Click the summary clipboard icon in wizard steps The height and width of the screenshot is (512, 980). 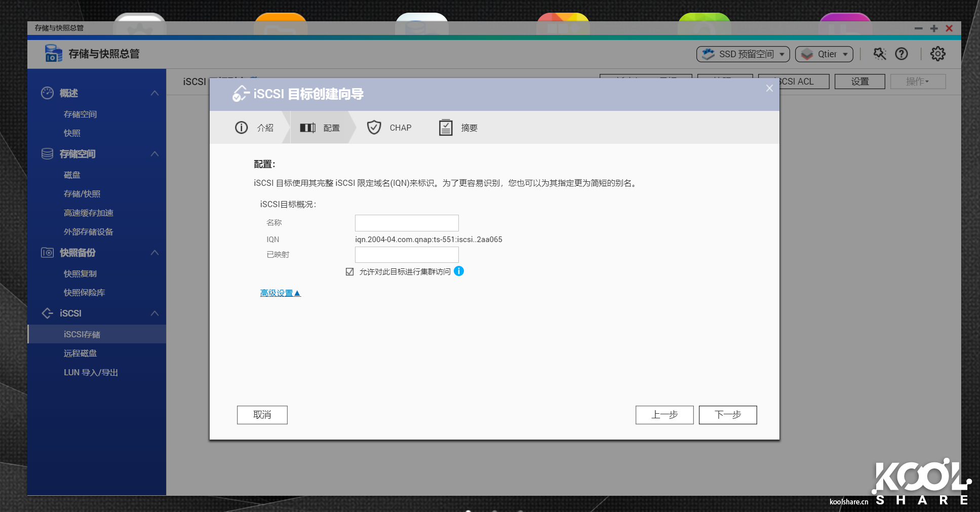click(x=446, y=128)
